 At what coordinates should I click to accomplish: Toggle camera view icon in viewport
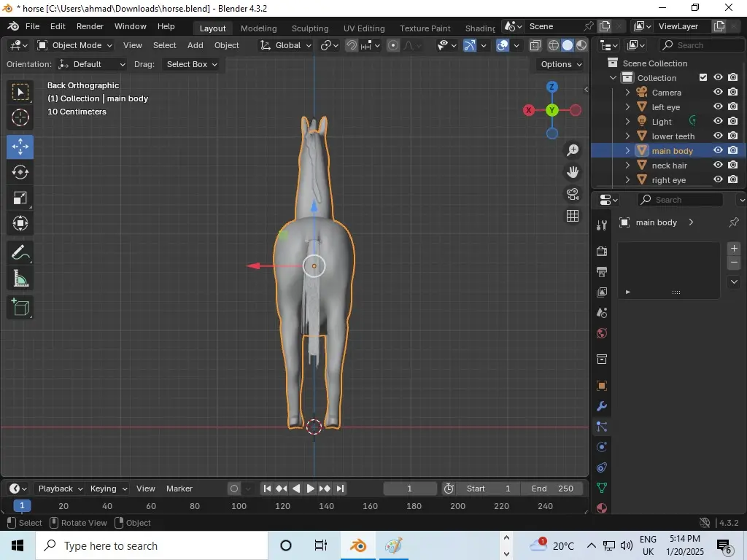coord(573,194)
